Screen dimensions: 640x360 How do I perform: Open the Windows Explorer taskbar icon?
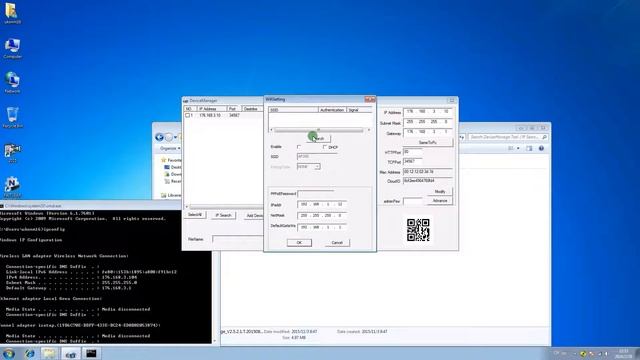49,353
